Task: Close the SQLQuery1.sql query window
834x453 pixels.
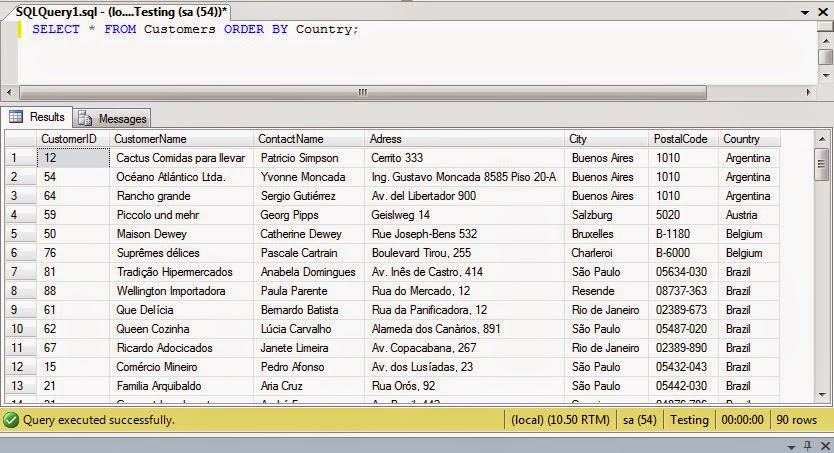Action: [x=822, y=12]
